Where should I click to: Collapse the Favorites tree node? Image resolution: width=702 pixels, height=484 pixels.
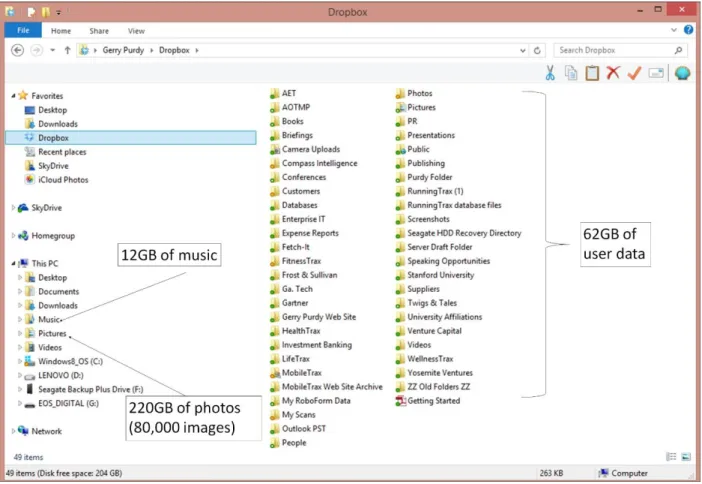tap(13, 95)
